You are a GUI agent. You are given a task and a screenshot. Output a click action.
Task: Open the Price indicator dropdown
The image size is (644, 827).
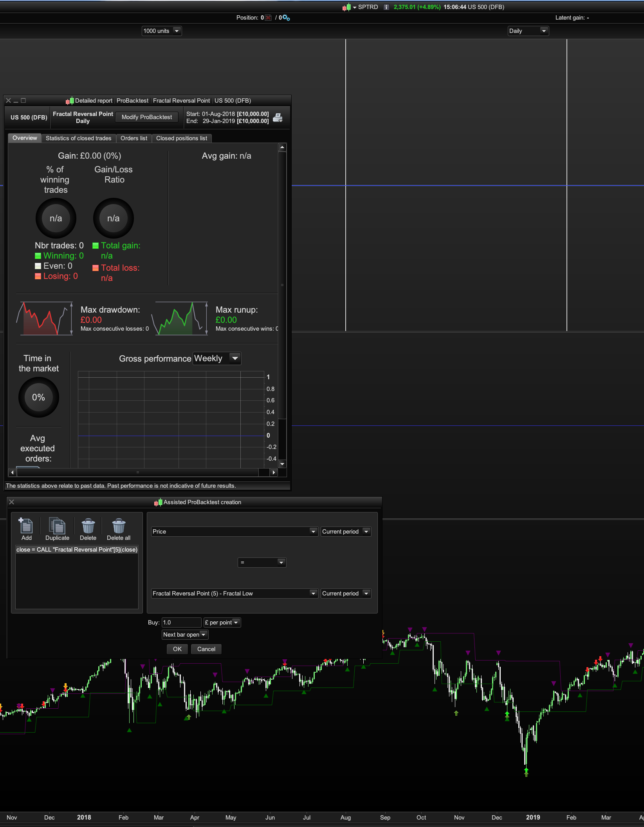[x=235, y=532]
